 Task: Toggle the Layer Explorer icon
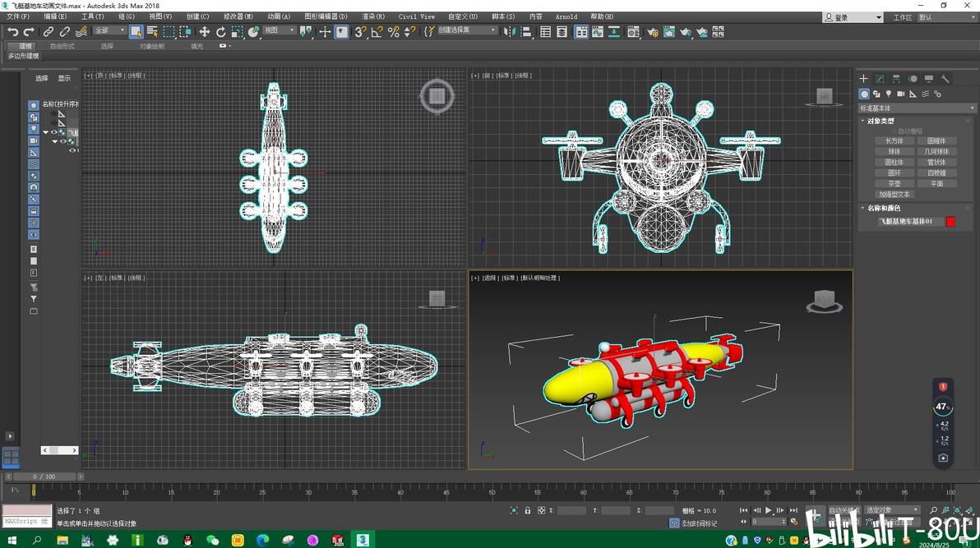click(562, 32)
